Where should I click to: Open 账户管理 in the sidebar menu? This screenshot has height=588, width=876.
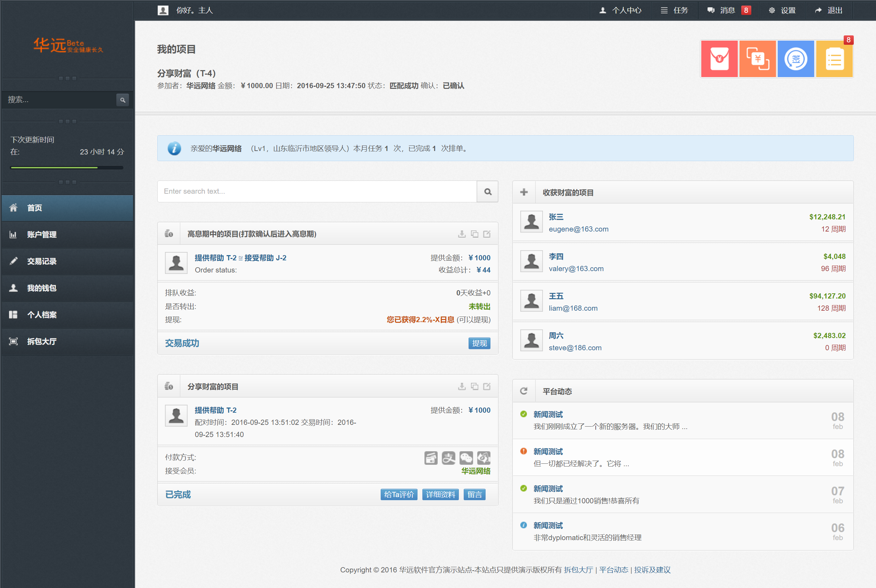(42, 235)
